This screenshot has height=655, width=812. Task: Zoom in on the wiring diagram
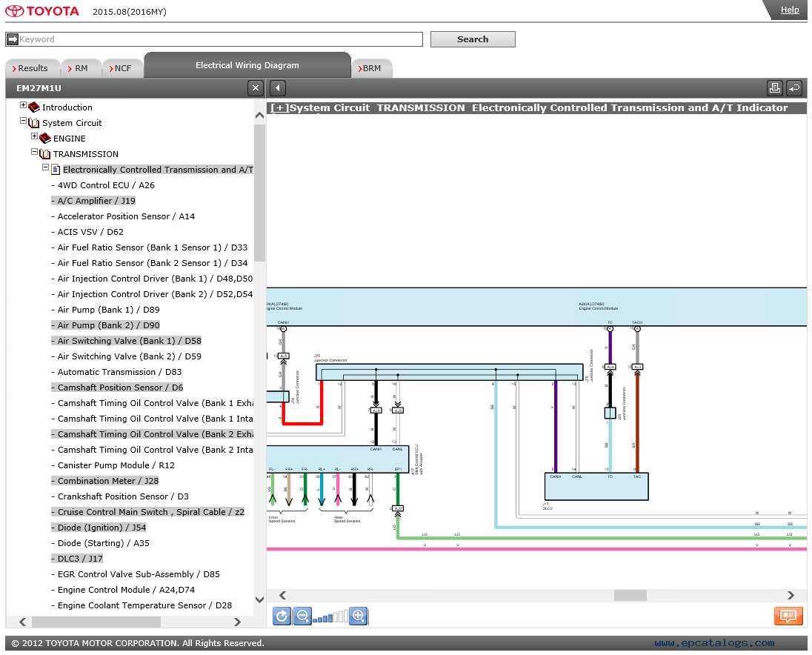pyautogui.click(x=359, y=616)
